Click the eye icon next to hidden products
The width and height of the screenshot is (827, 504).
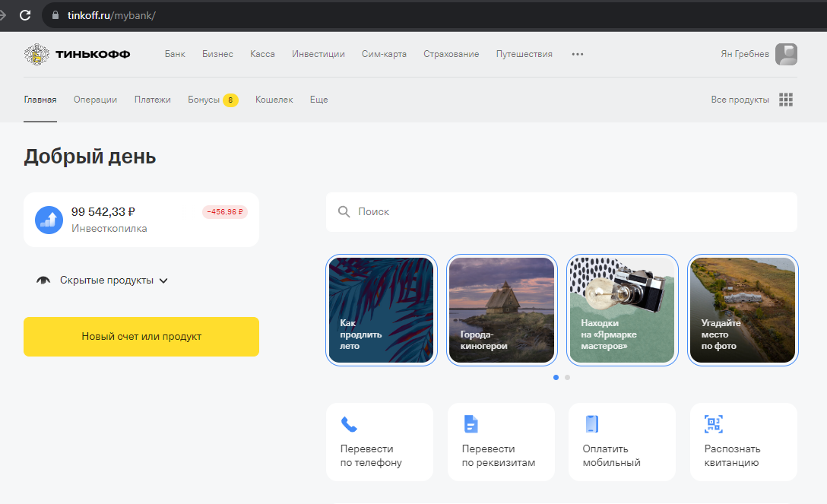[x=43, y=281]
